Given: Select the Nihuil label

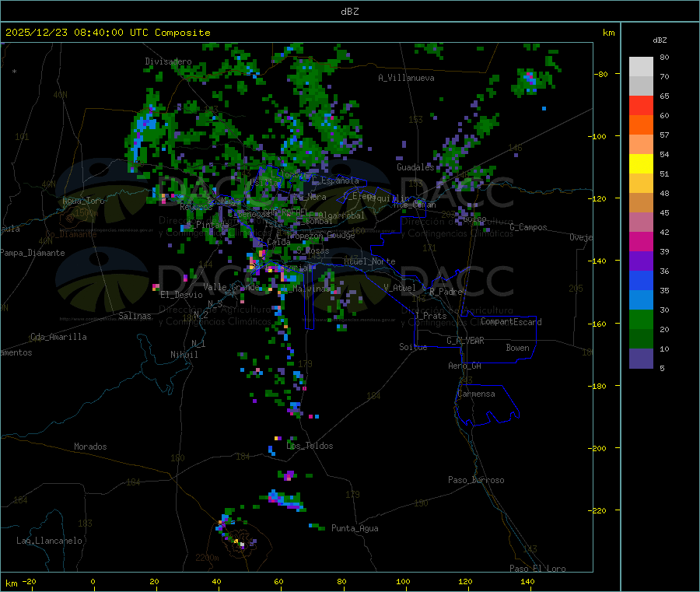Looking at the screenshot, I should pyautogui.click(x=184, y=355).
